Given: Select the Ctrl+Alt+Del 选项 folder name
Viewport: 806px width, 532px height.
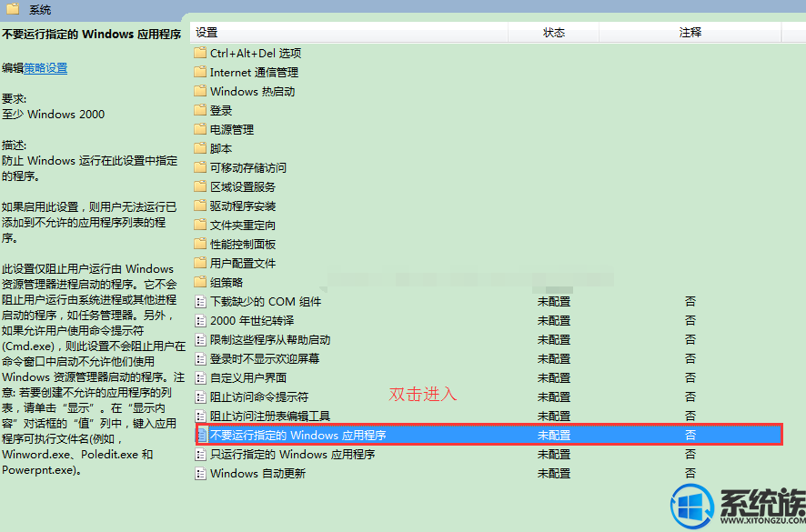Looking at the screenshot, I should point(256,53).
